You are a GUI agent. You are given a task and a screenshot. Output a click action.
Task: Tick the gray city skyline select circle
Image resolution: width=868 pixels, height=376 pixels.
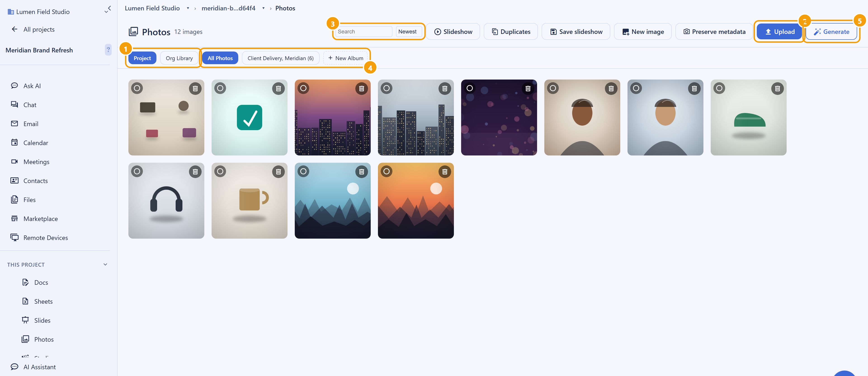pyautogui.click(x=387, y=88)
